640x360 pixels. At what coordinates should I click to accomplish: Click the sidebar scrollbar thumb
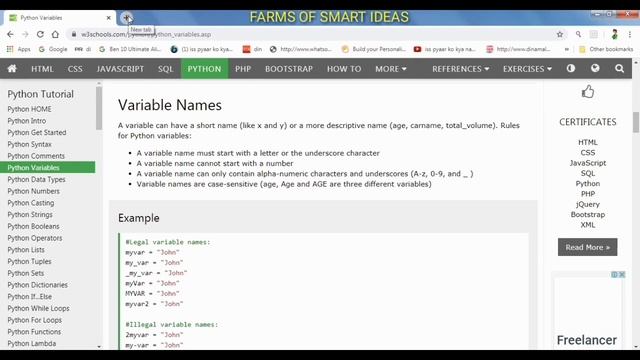tap(99, 108)
